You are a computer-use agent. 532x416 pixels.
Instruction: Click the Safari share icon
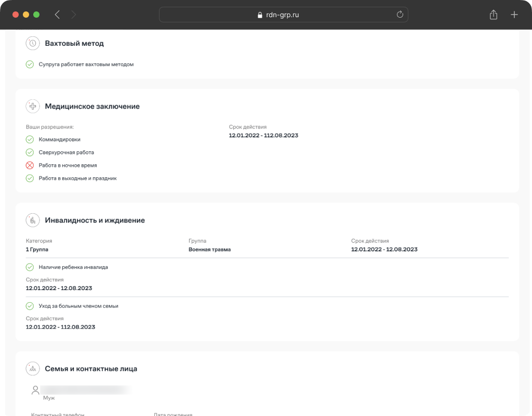(494, 15)
